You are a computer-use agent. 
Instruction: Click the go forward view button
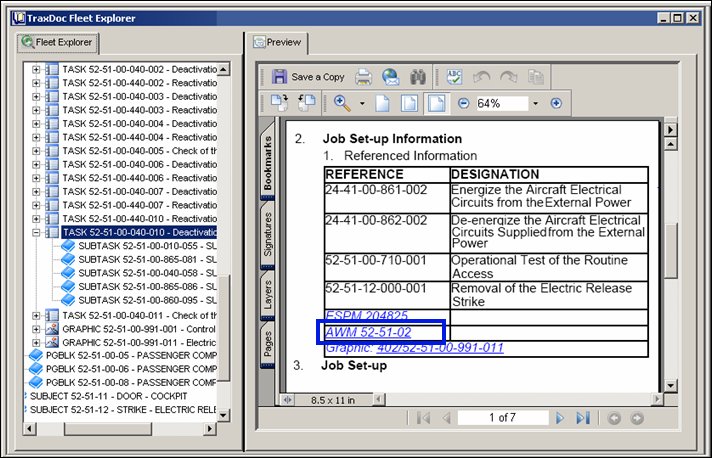click(x=637, y=418)
